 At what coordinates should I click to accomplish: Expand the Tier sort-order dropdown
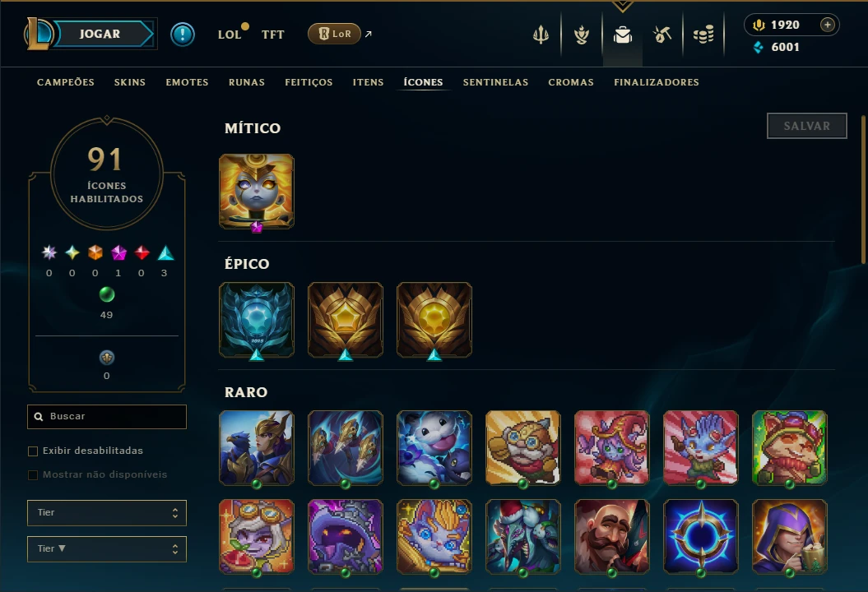tap(107, 549)
